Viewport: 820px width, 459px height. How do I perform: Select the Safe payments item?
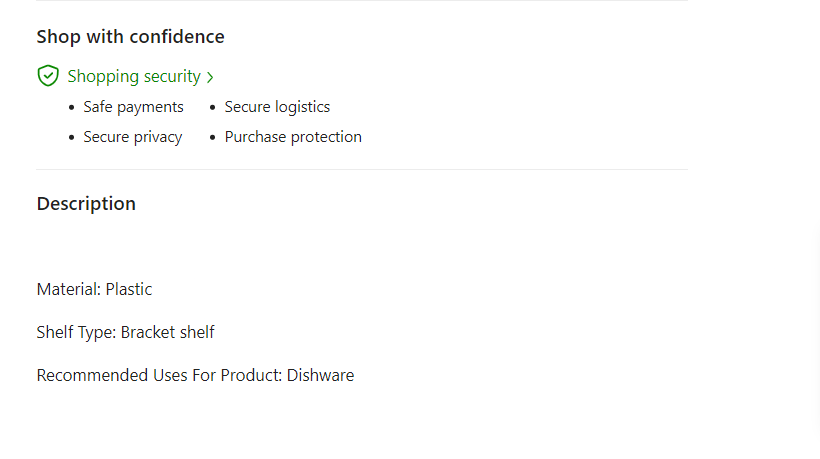(x=133, y=107)
